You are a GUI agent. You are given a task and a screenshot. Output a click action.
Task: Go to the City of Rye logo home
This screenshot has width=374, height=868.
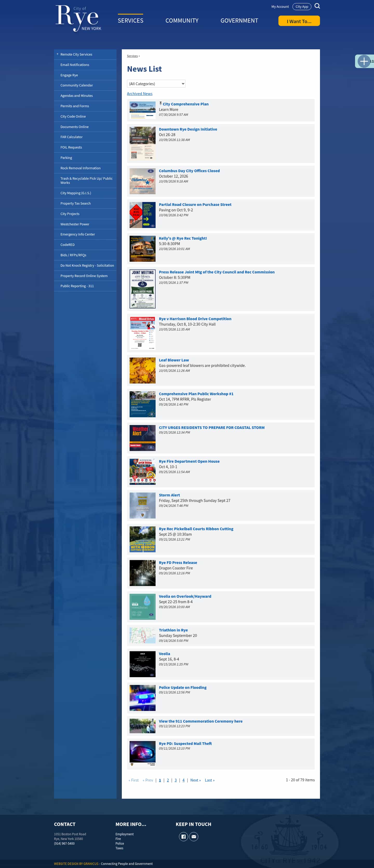(x=78, y=18)
